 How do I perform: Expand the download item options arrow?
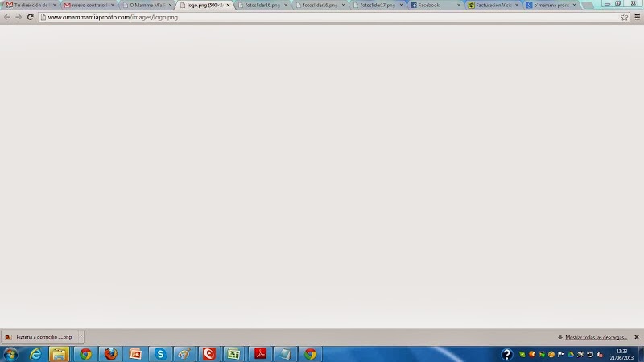click(x=81, y=336)
